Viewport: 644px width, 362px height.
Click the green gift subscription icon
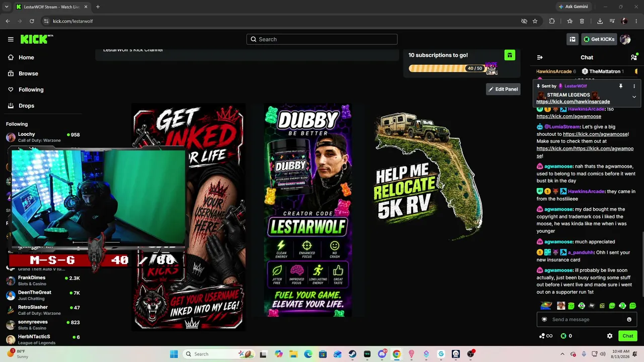coord(510,55)
